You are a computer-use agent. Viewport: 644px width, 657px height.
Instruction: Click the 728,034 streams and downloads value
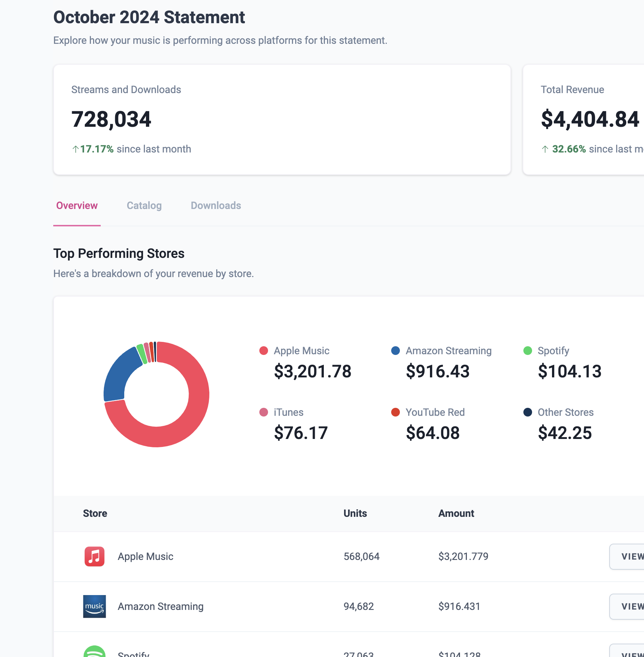point(111,119)
